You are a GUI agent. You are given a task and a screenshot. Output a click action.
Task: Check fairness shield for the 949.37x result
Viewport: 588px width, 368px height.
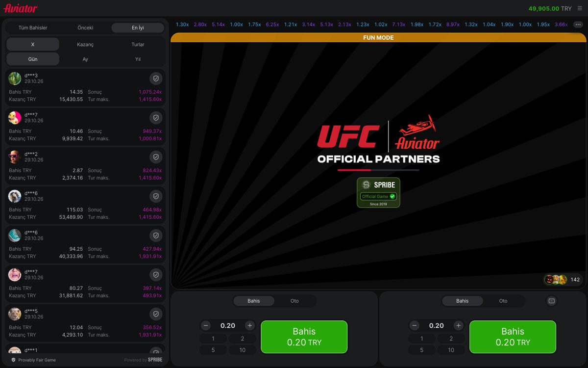point(156,118)
